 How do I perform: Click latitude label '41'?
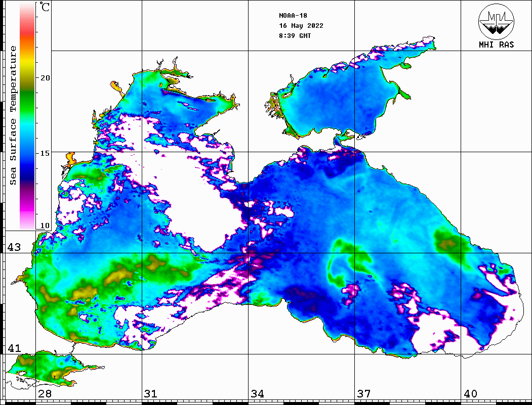[14, 348]
